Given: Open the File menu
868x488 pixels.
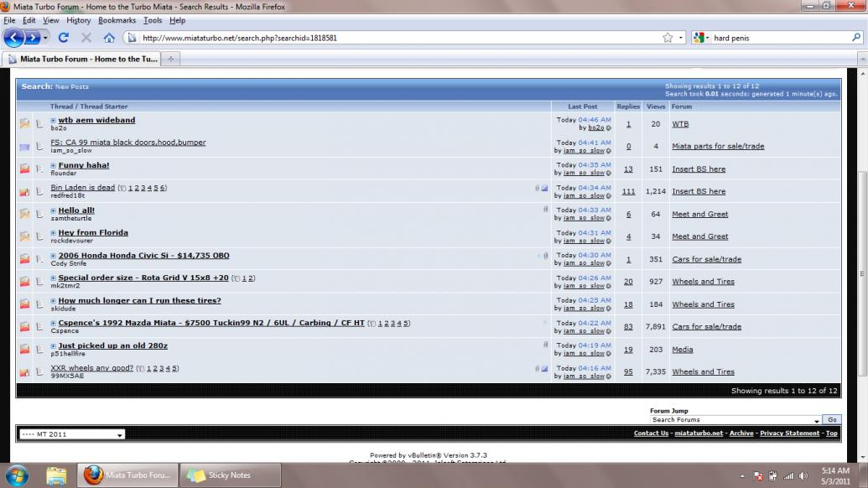Looking at the screenshot, I should (9, 20).
